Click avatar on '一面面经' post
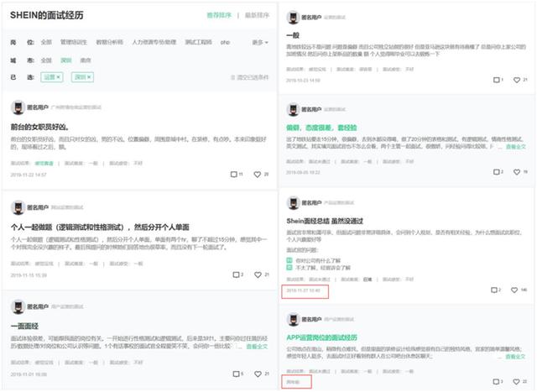 pyautogui.click(x=18, y=306)
